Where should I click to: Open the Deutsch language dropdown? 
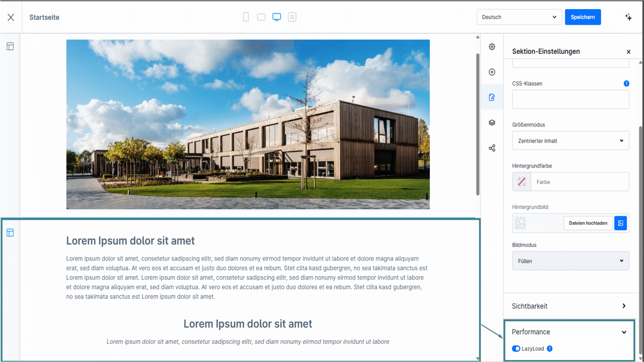(519, 17)
